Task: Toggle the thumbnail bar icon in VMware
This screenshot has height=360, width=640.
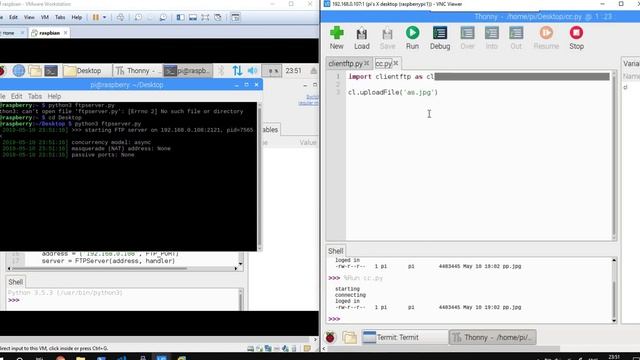Action: point(193,17)
